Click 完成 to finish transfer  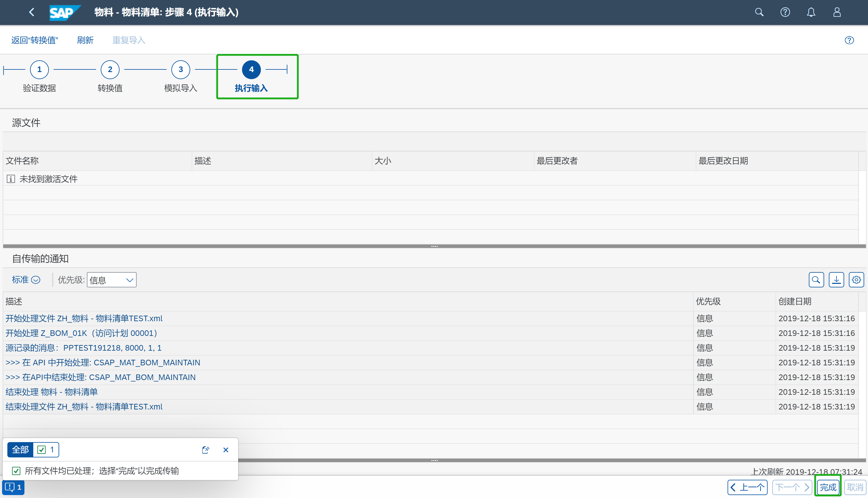point(828,487)
